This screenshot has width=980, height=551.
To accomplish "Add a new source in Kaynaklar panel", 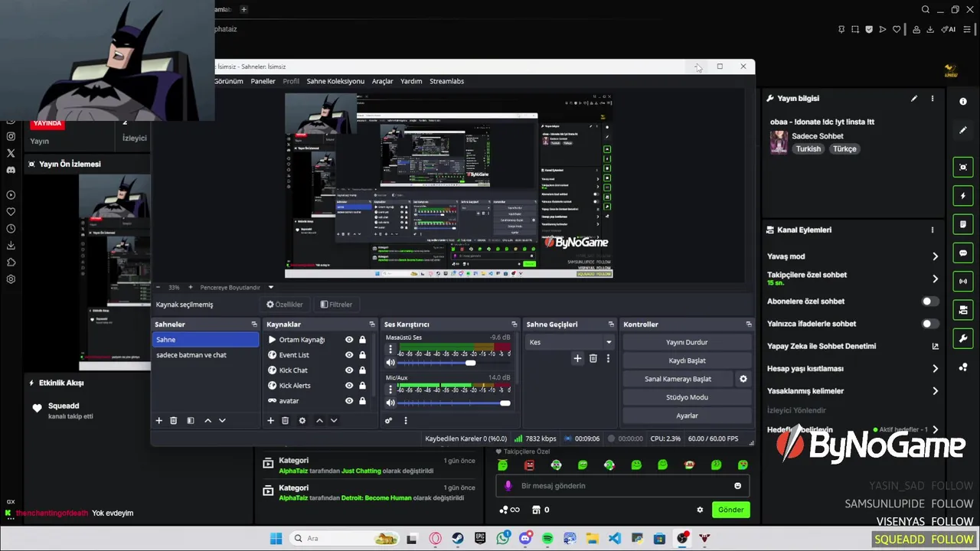I will coord(270,420).
